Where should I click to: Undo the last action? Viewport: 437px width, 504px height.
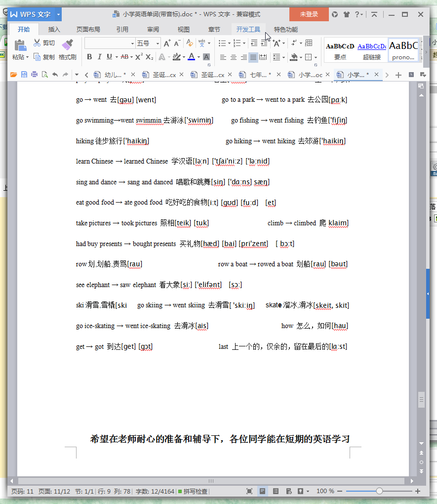[55, 75]
